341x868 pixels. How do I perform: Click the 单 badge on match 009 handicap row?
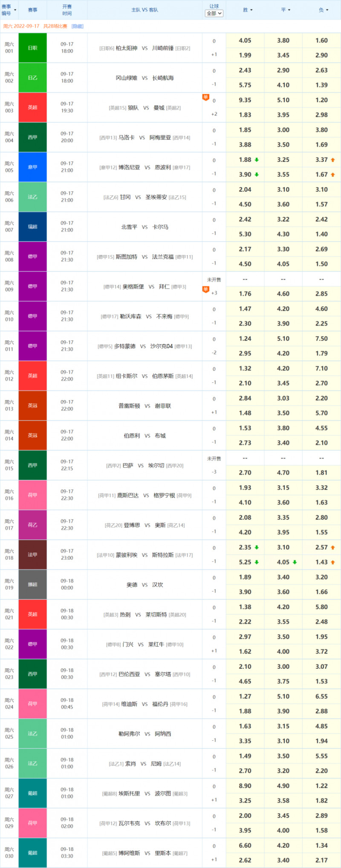pyautogui.click(x=205, y=289)
